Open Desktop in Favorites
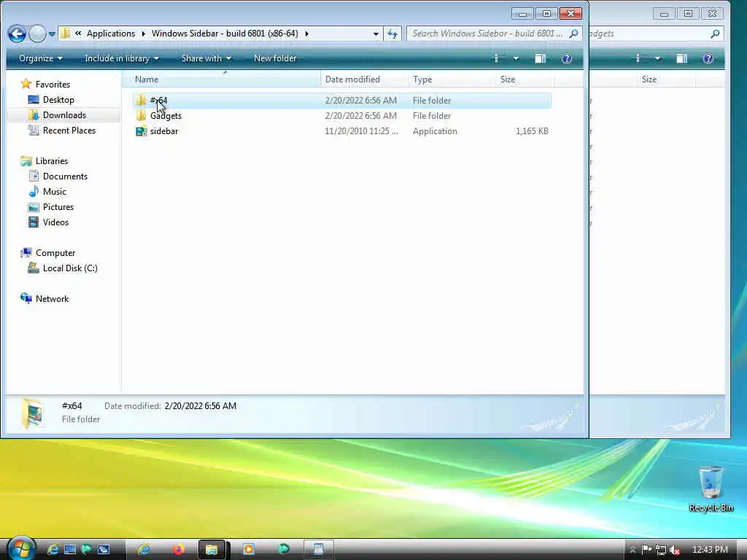 point(58,99)
